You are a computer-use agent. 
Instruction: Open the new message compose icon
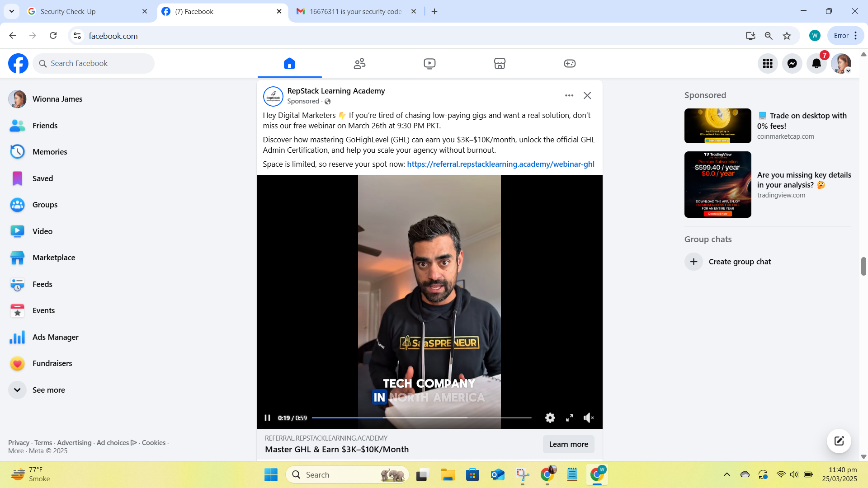coord(839,441)
